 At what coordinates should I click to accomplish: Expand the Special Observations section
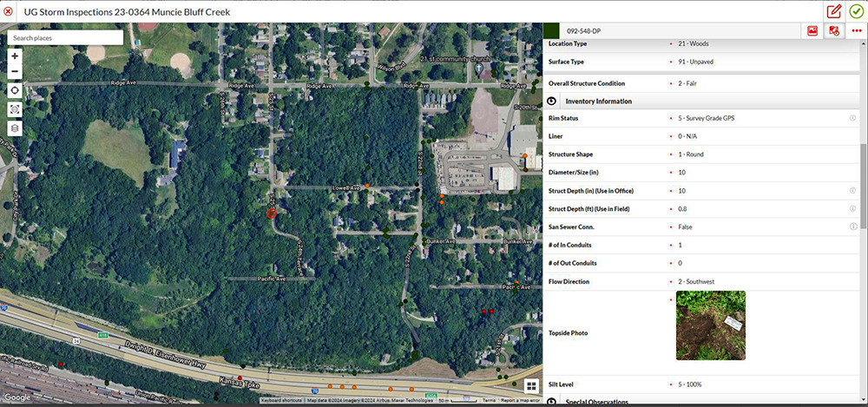click(x=552, y=402)
